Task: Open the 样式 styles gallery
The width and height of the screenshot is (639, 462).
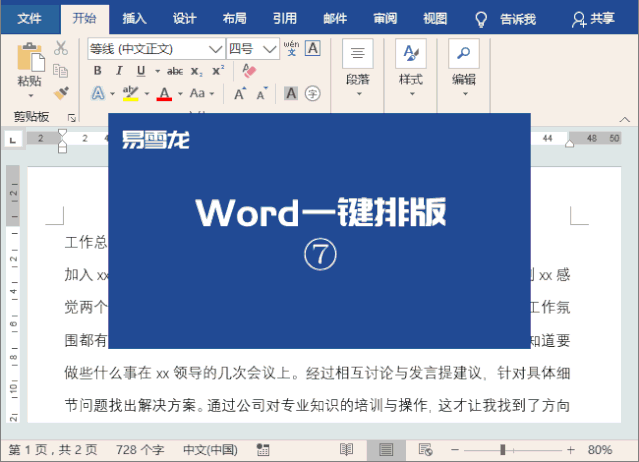Action: 411,68
